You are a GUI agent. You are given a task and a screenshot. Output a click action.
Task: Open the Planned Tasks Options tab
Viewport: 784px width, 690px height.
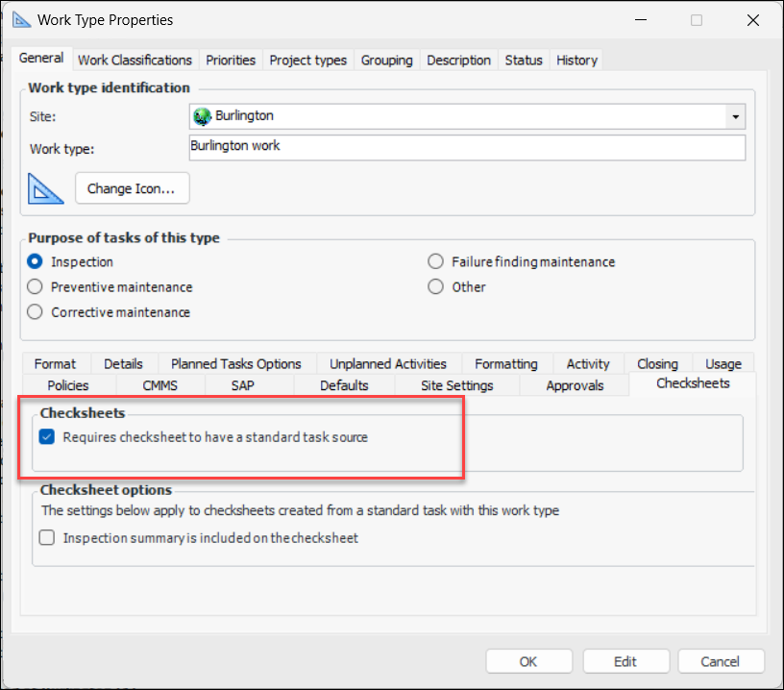point(236,363)
